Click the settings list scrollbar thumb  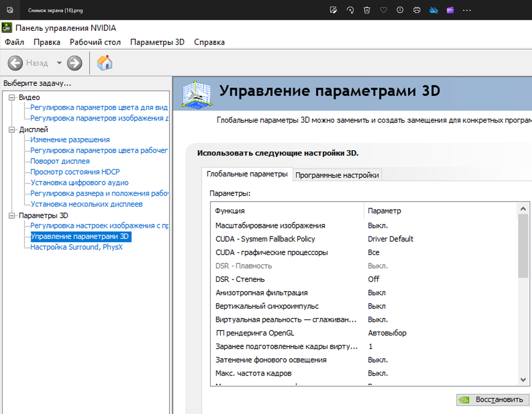(x=523, y=246)
